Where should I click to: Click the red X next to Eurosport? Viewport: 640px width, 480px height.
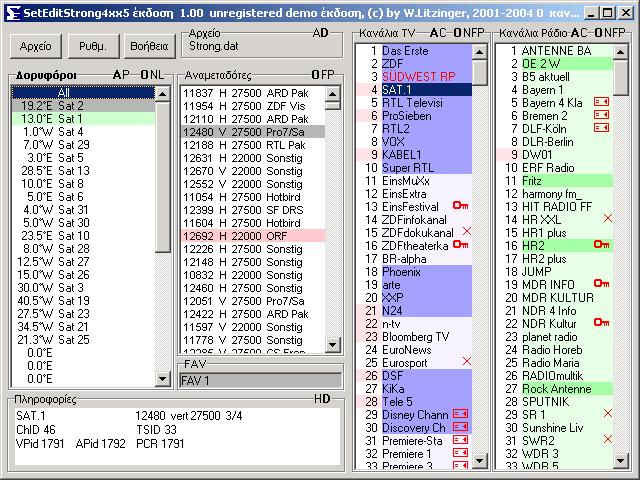point(467,361)
